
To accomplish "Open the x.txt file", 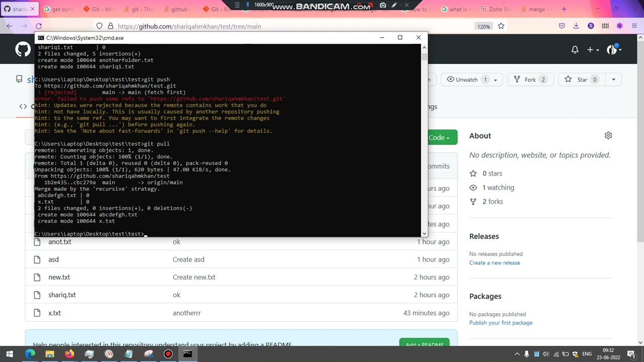I will click(x=54, y=313).
